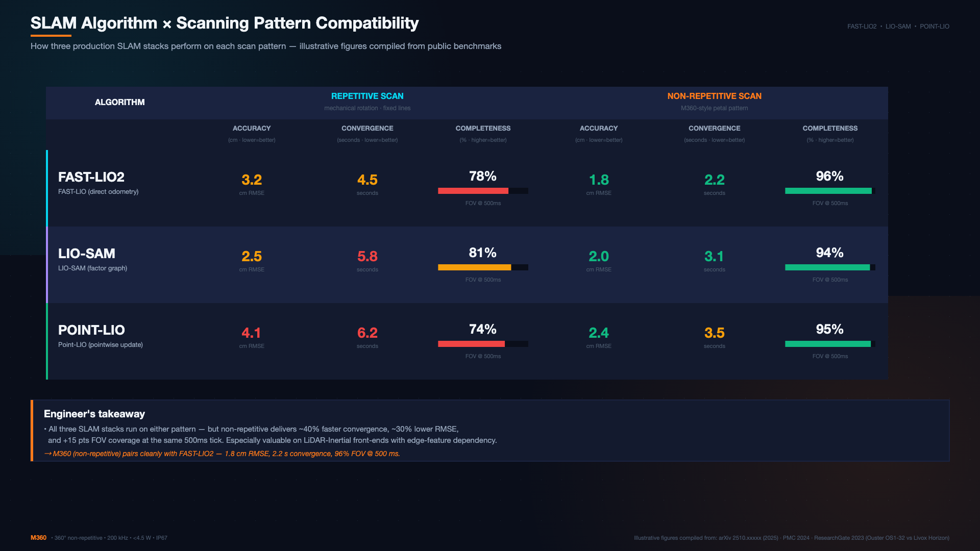The height and width of the screenshot is (551, 980).
Task: Click the ALGORITHM header cell
Action: (x=120, y=102)
